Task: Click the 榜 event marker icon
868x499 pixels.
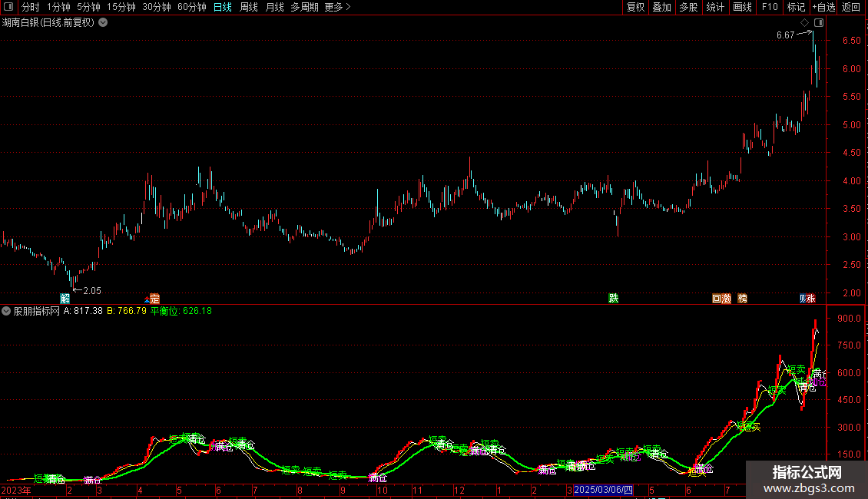Action: click(743, 298)
